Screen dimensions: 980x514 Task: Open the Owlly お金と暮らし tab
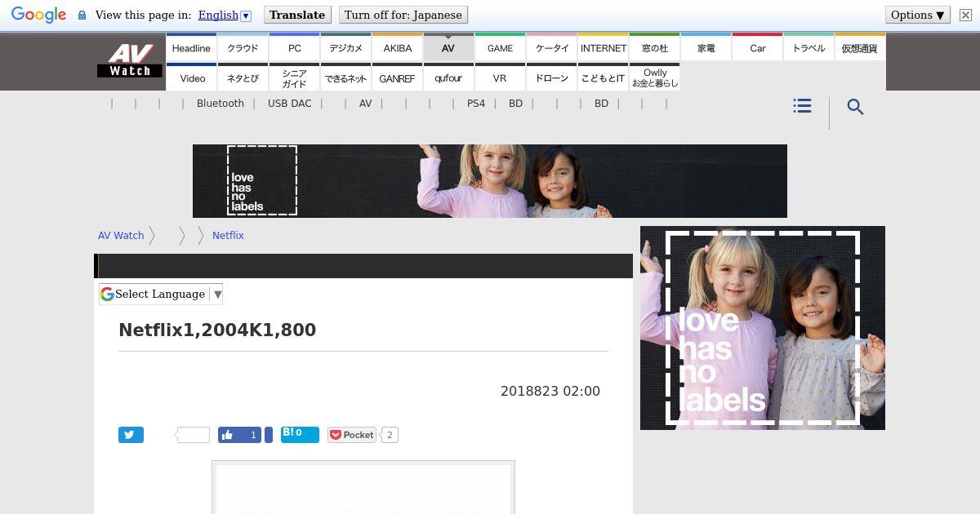654,78
